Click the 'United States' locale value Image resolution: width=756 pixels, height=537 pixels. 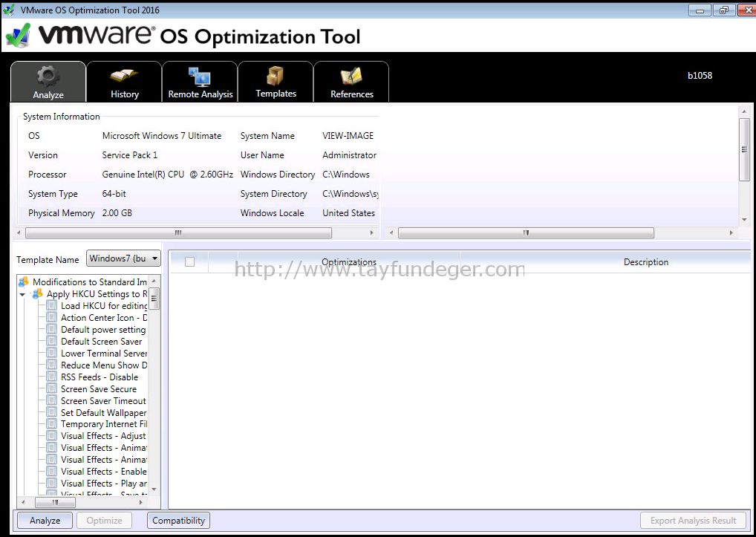348,213
